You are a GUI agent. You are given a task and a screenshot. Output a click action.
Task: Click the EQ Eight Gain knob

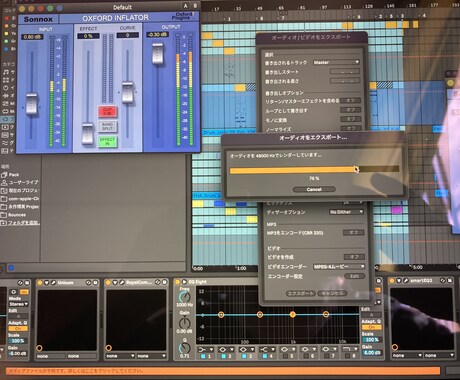pos(185,323)
